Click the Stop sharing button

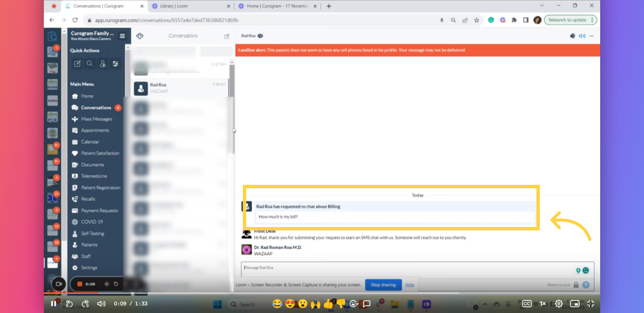(383, 285)
